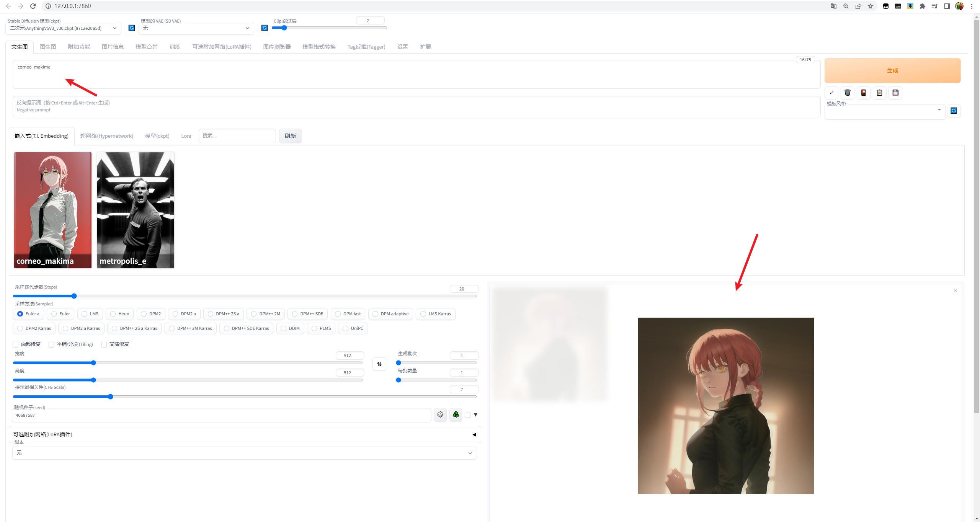
Task: Open the Chrome three-dot menu
Action: pyautogui.click(x=972, y=6)
